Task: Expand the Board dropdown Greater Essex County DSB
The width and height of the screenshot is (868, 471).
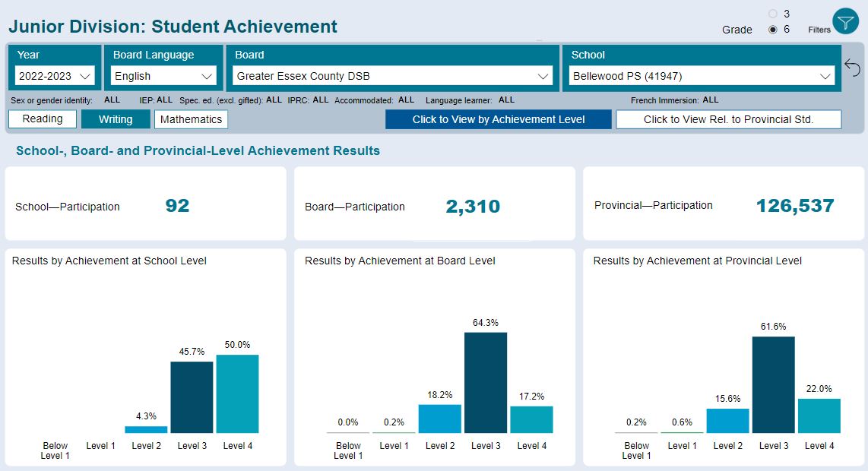Action: click(x=392, y=76)
